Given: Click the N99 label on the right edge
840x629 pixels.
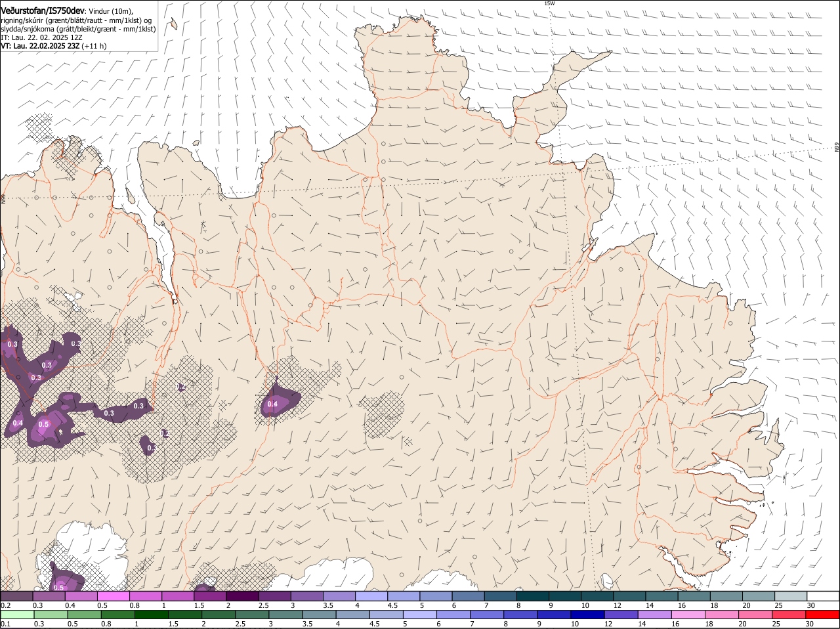Looking at the screenshot, I should point(837,147).
